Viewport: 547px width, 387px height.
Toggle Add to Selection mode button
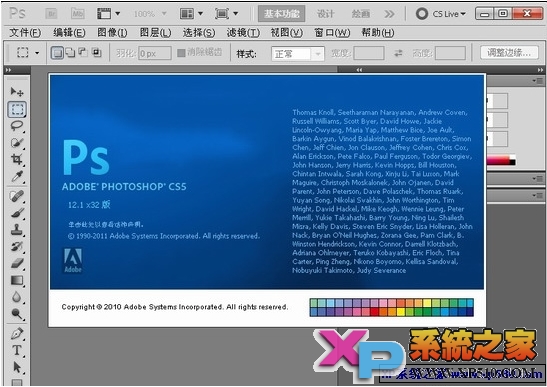click(x=70, y=53)
